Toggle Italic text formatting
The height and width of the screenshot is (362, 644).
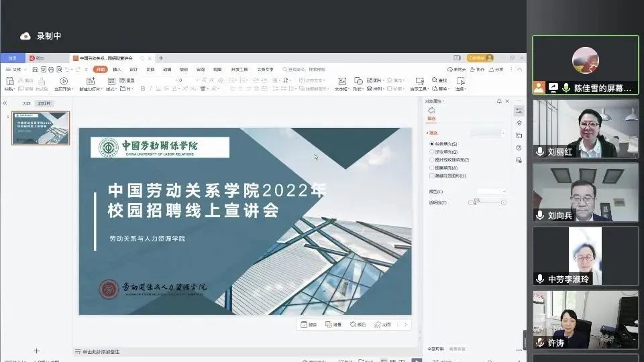click(150, 88)
